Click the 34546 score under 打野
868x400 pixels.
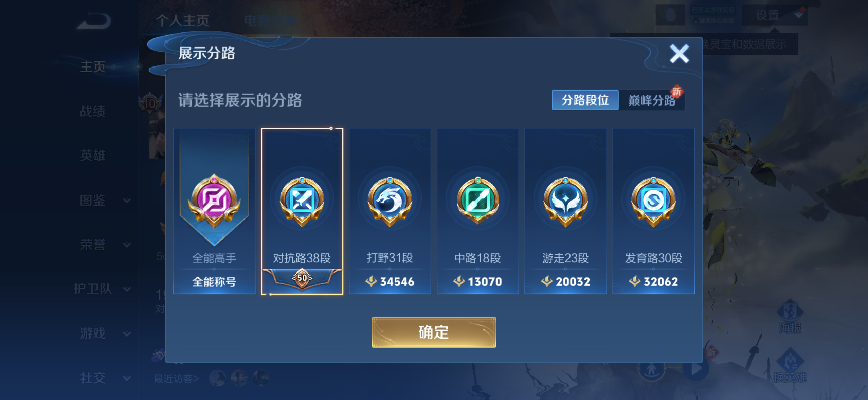pyautogui.click(x=397, y=281)
